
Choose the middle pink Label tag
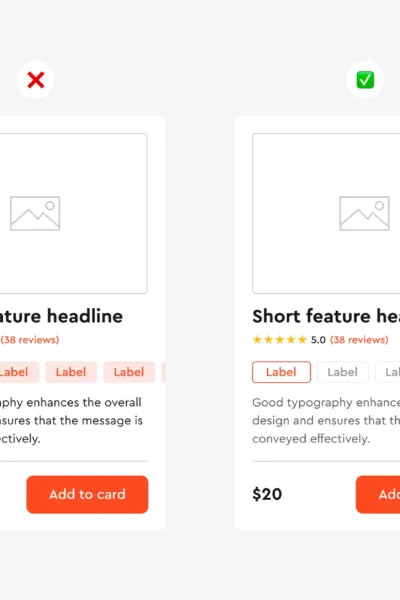click(x=71, y=372)
